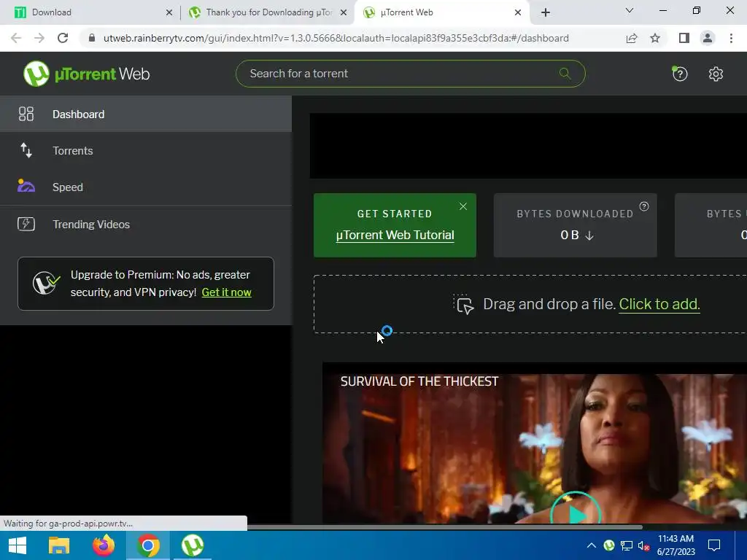Click the Torrents arrows icon in sidebar
This screenshot has height=560, width=747.
26,150
